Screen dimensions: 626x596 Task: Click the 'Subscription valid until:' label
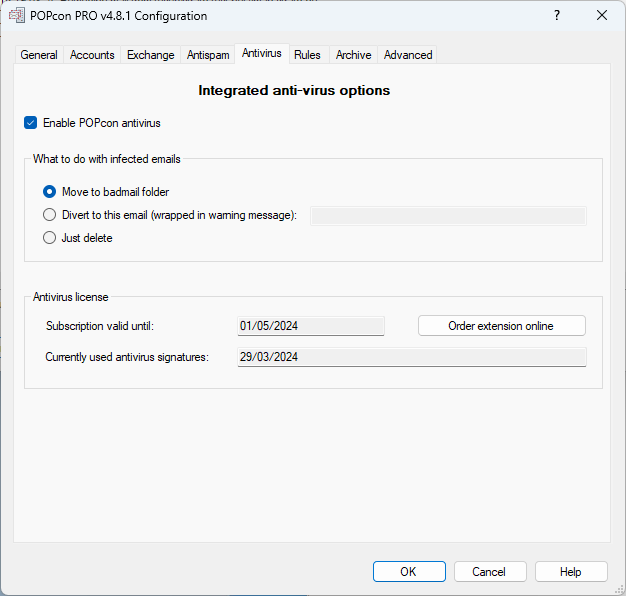[x=100, y=326]
